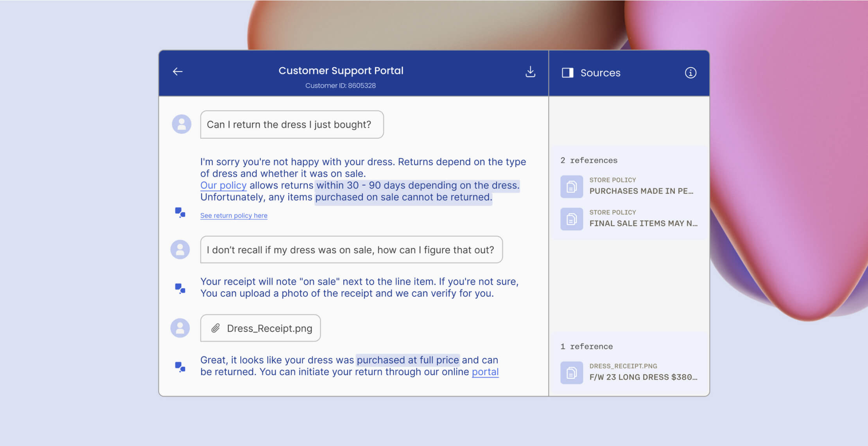Click the document icon on the DRESS_RECEIPT.PNG reference
Image resolution: width=868 pixels, height=446 pixels.
click(x=572, y=372)
